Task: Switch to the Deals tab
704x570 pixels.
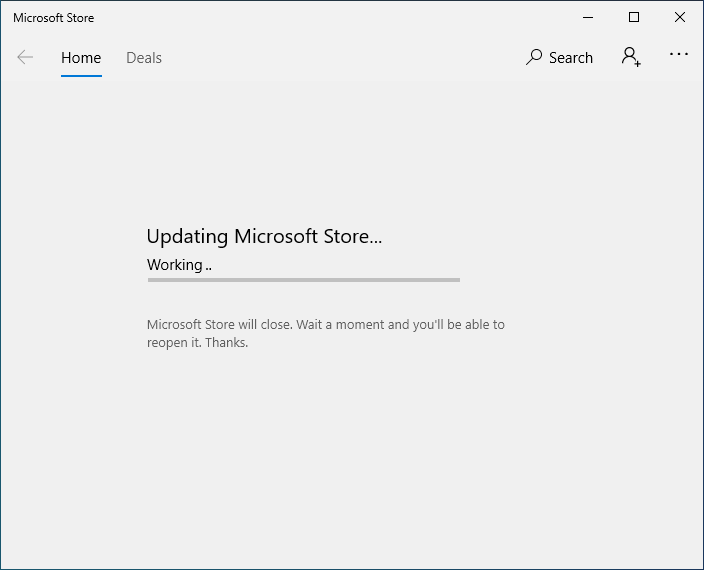Action: coord(144,58)
